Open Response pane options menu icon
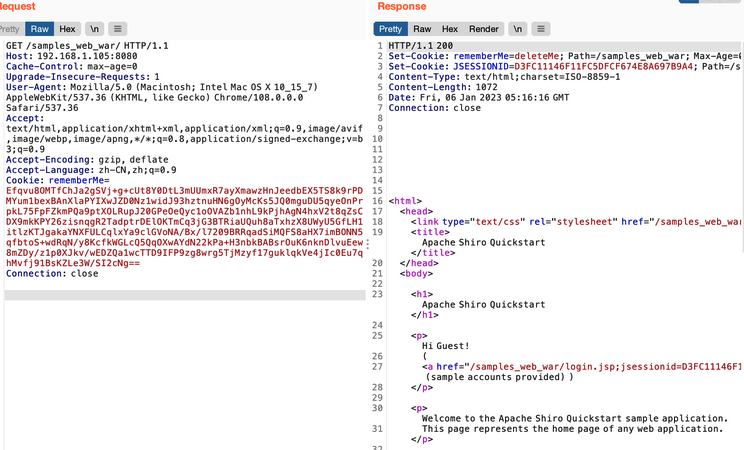The height and width of the screenshot is (450, 744). [540, 29]
